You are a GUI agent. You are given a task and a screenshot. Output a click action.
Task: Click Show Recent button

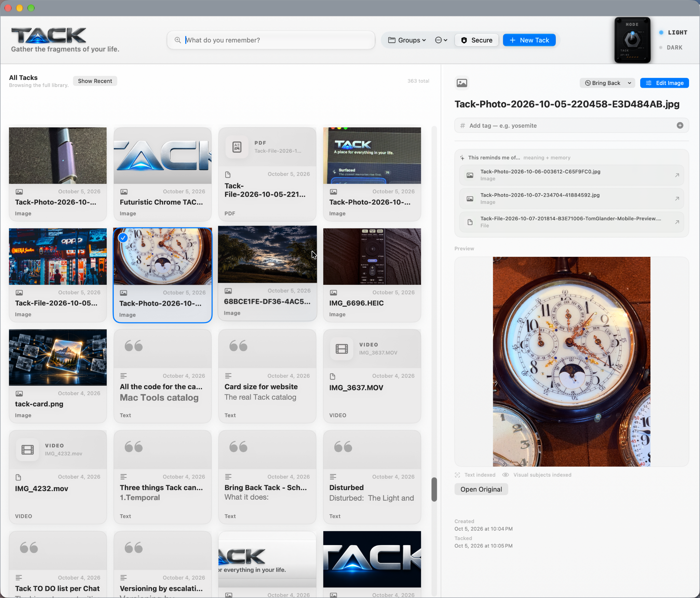(95, 81)
